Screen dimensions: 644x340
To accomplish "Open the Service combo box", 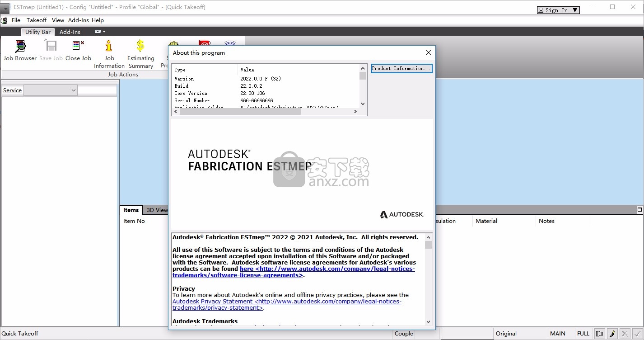I will tap(51, 90).
